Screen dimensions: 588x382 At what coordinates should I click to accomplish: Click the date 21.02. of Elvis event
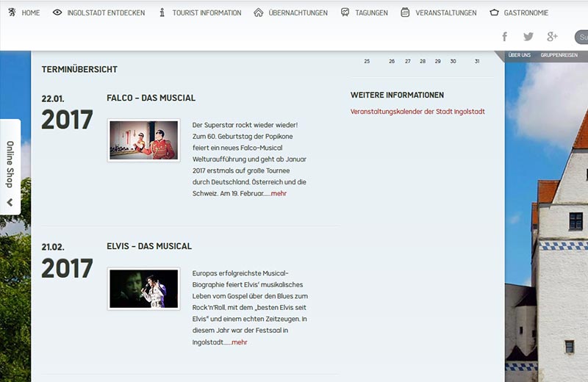(x=53, y=248)
